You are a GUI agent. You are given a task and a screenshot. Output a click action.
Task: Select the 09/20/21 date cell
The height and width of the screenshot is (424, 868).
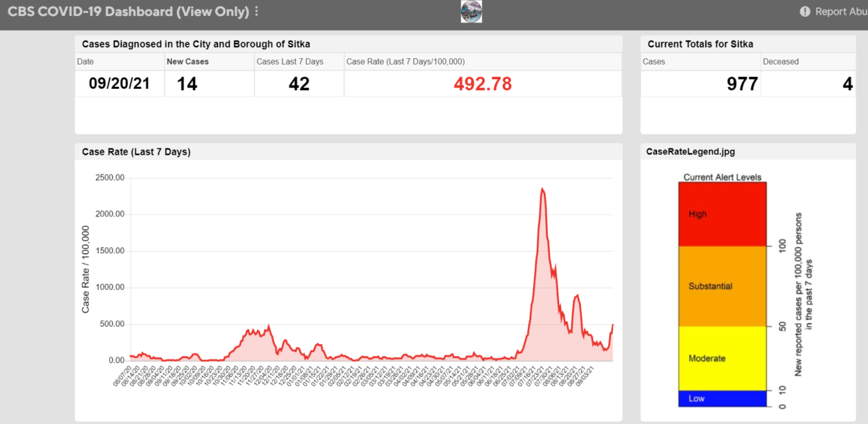(119, 84)
